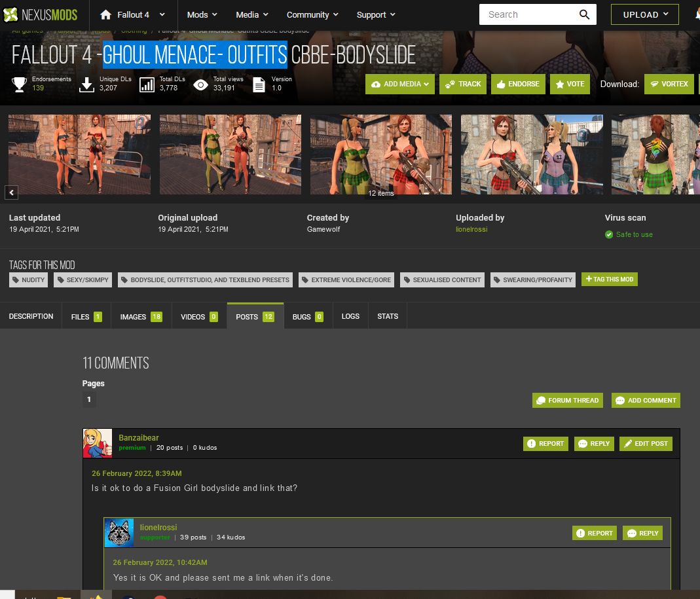Click the ADD COMMENT button
The image size is (700, 599).
[x=646, y=401]
